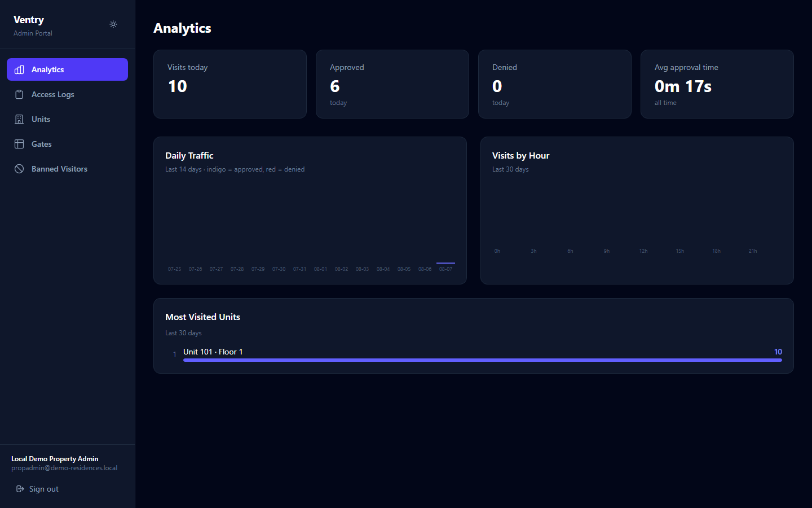Click the 12h label on hourly chart
The image size is (812, 508).
[x=643, y=251]
